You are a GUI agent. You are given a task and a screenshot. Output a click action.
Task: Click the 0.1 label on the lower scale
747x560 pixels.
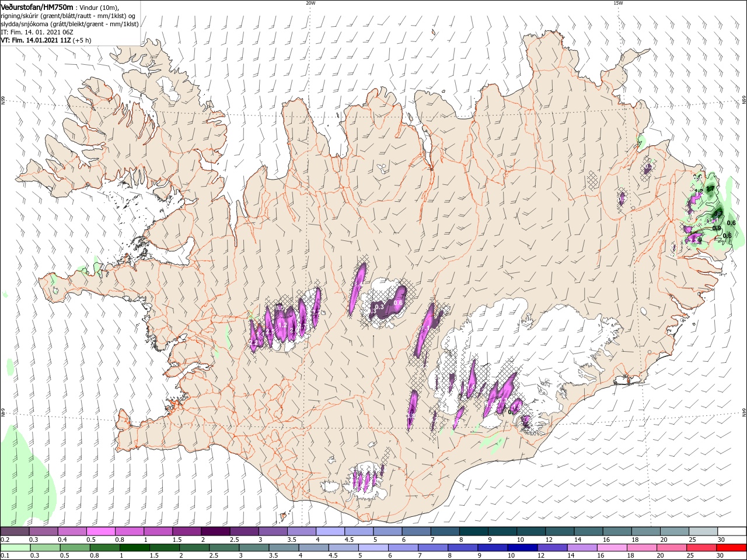(4, 556)
